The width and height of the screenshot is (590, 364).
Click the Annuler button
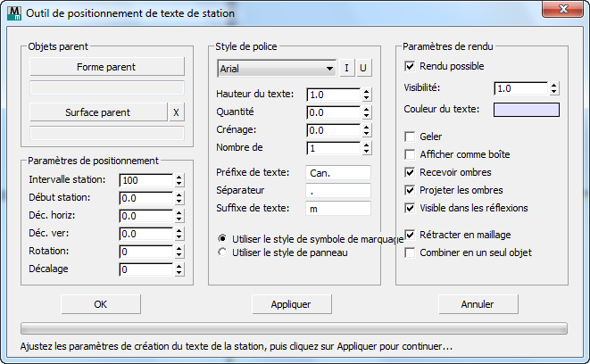pyautogui.click(x=478, y=304)
